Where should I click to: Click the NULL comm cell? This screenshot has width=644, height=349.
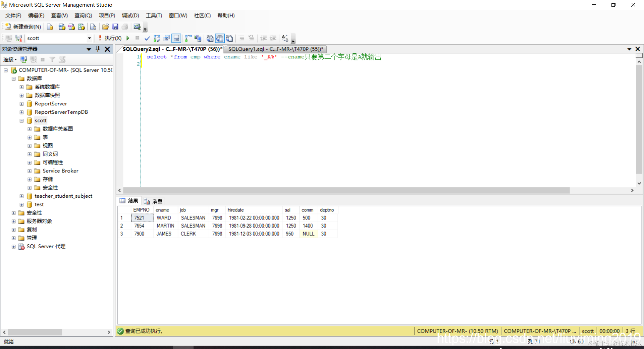(x=309, y=234)
